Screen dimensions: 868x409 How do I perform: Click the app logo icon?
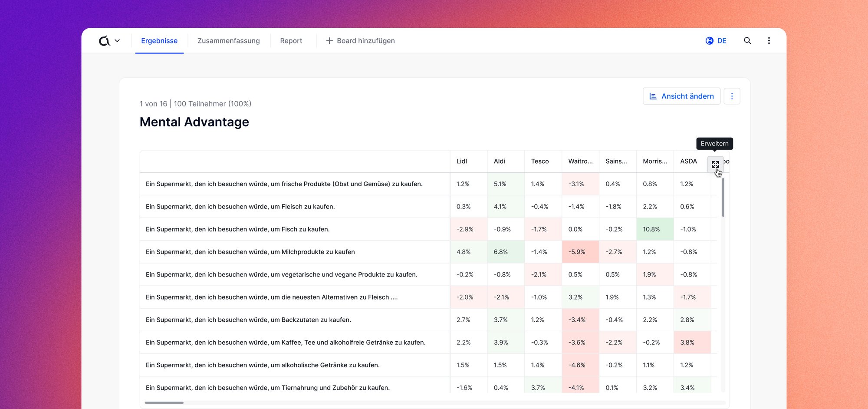tap(105, 41)
